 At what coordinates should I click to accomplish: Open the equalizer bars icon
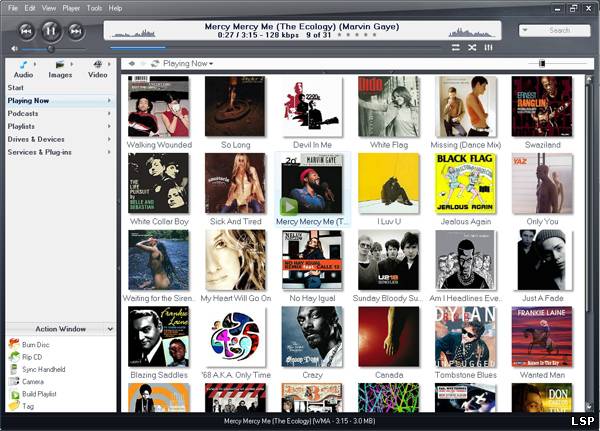[x=488, y=47]
